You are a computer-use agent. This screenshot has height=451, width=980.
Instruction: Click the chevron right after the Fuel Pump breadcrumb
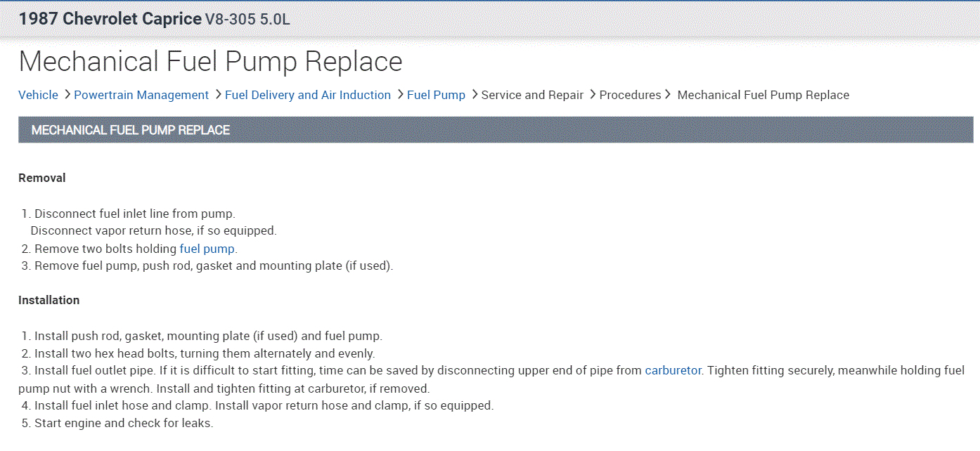475,94
